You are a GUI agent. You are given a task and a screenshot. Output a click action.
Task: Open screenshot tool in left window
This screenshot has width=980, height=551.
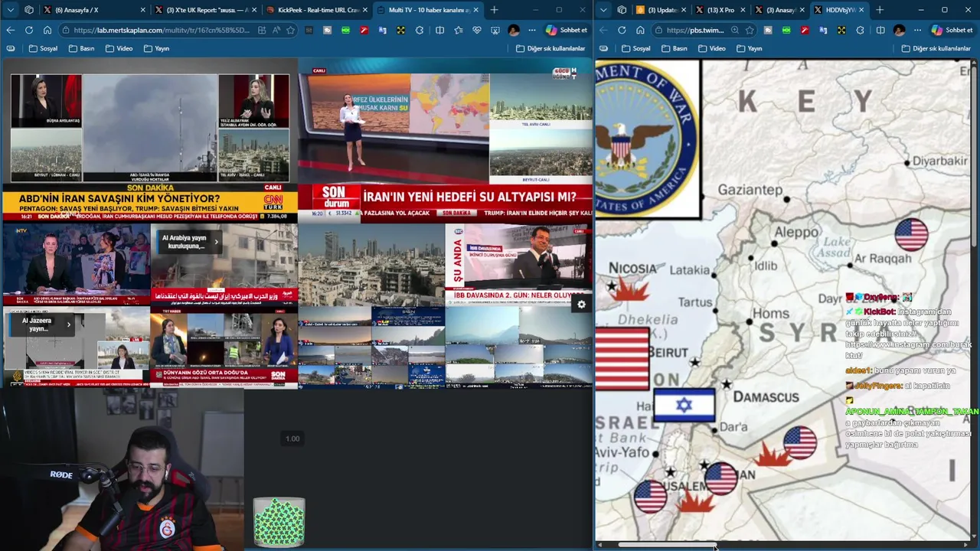495,30
